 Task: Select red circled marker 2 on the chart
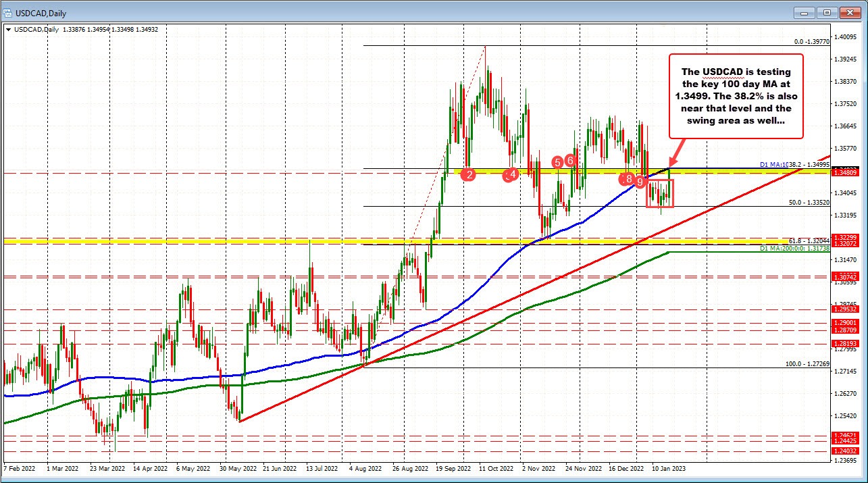pos(469,174)
